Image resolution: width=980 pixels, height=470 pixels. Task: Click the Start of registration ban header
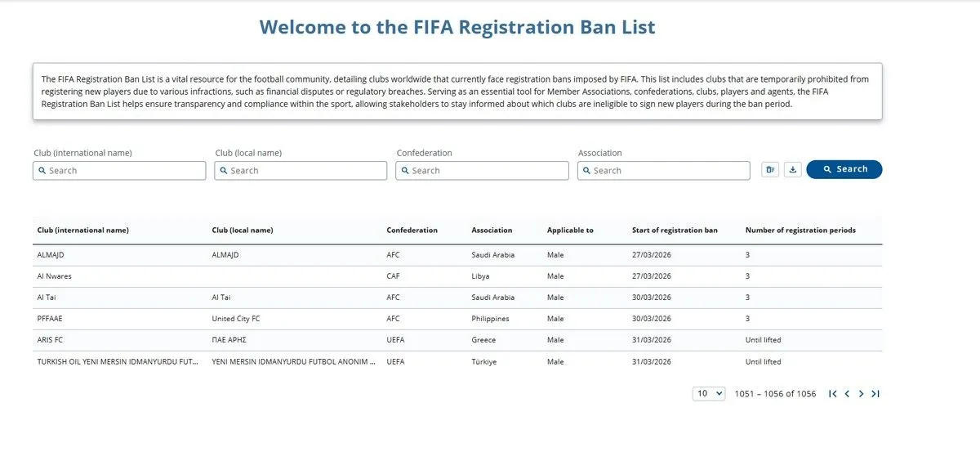[x=675, y=231]
